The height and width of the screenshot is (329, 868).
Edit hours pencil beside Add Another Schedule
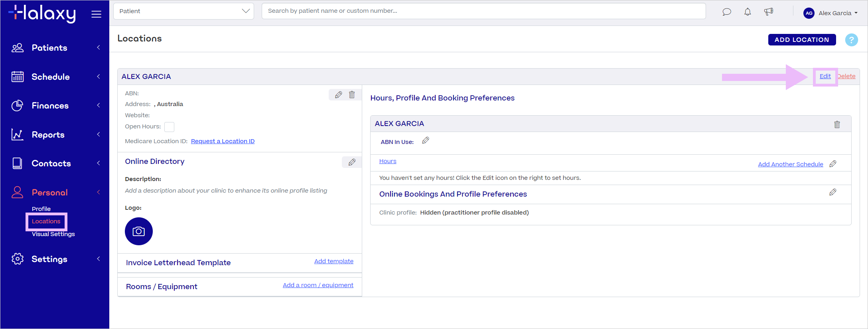pos(833,164)
